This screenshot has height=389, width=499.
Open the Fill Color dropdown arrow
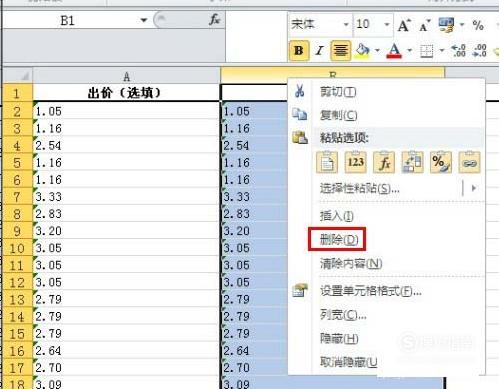[377, 51]
